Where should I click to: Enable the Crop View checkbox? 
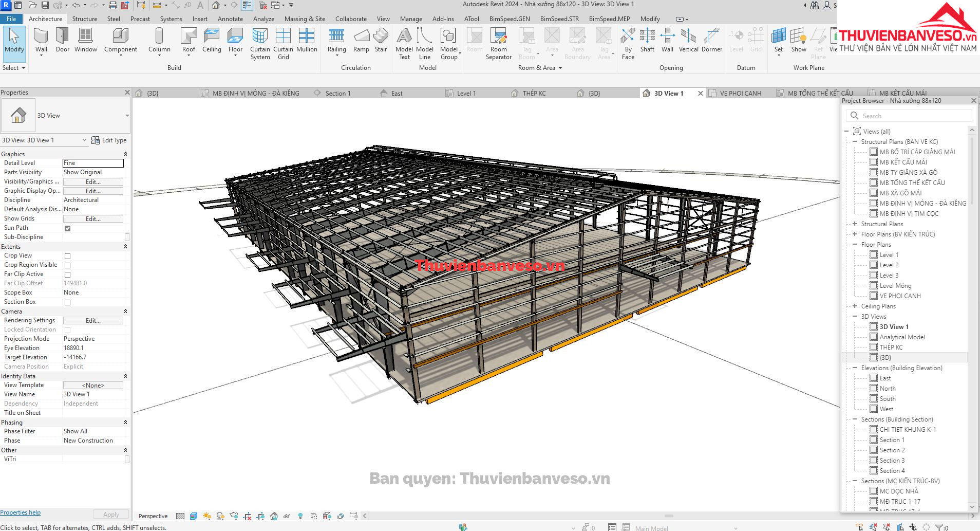click(x=67, y=256)
